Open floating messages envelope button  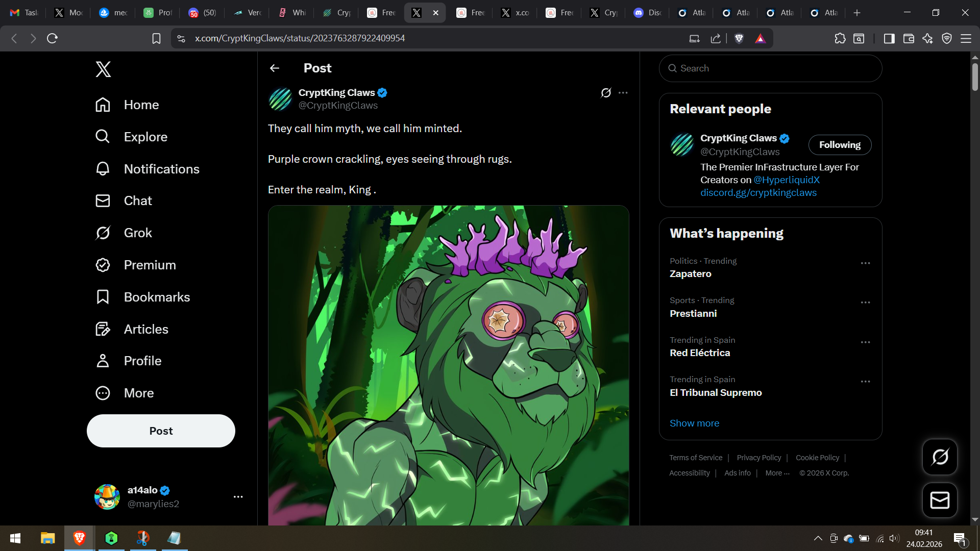click(940, 500)
